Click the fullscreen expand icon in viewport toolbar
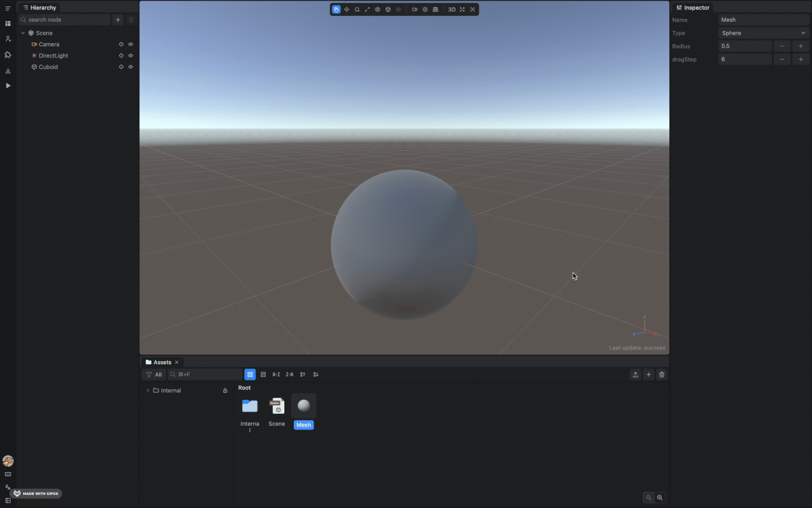Image resolution: width=812 pixels, height=508 pixels. (x=462, y=9)
